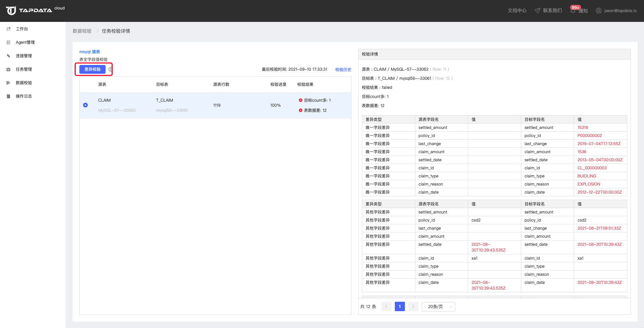The image size is (644, 328).
Task: Select page 1 in pagination
Action: click(x=400, y=306)
